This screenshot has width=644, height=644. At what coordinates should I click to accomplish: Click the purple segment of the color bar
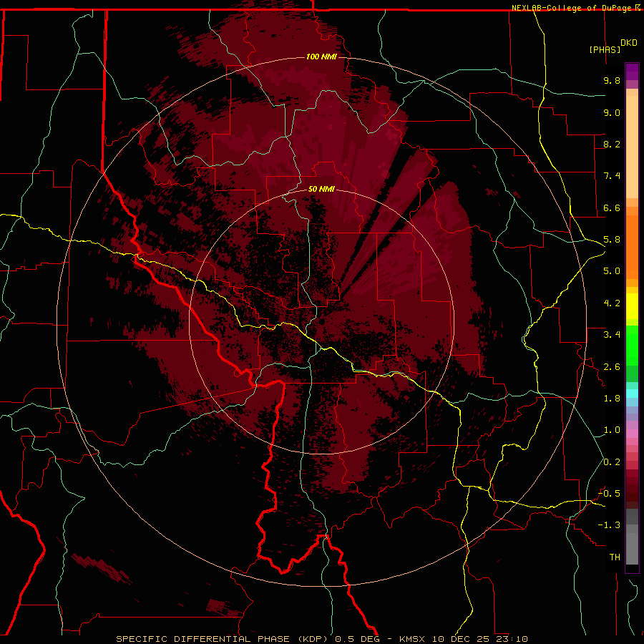[x=632, y=72]
